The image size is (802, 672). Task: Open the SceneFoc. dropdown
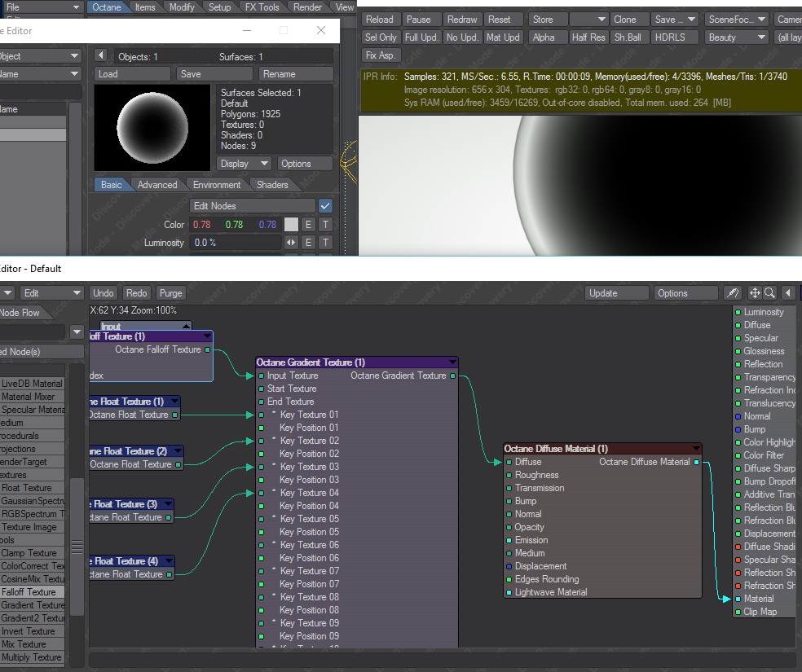point(737,20)
